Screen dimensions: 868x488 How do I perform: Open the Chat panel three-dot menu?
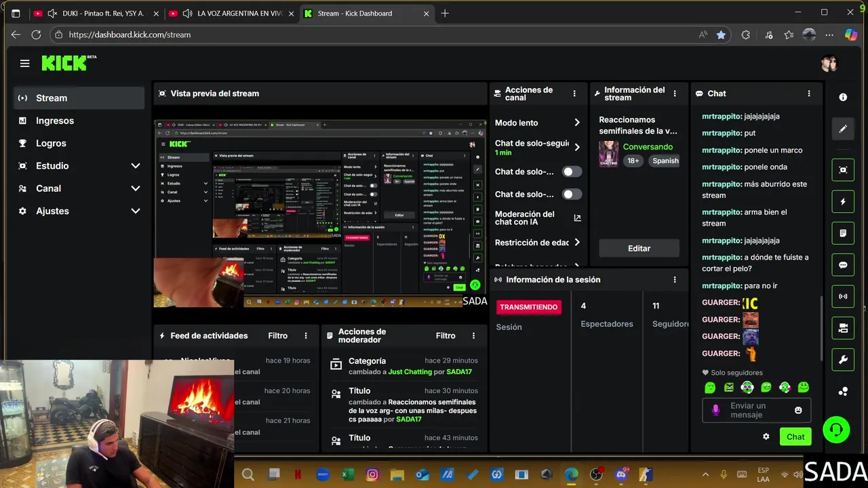point(808,94)
